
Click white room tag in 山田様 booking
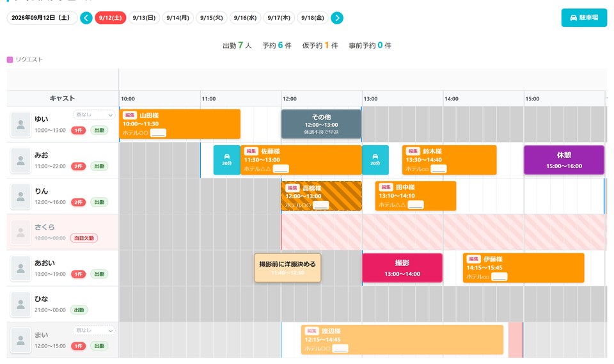tap(158, 133)
